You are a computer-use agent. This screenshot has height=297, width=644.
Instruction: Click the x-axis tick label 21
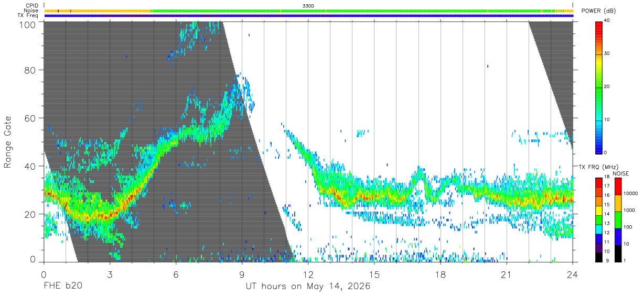tap(506, 274)
